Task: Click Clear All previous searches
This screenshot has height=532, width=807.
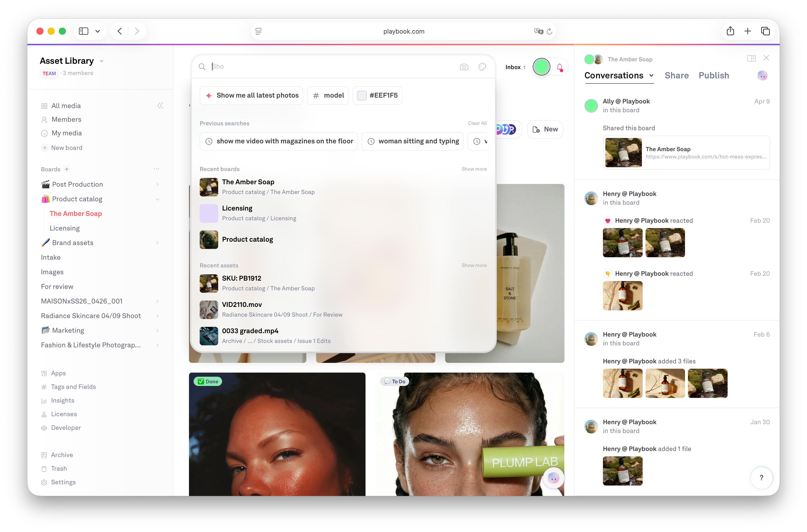Action: tap(477, 123)
